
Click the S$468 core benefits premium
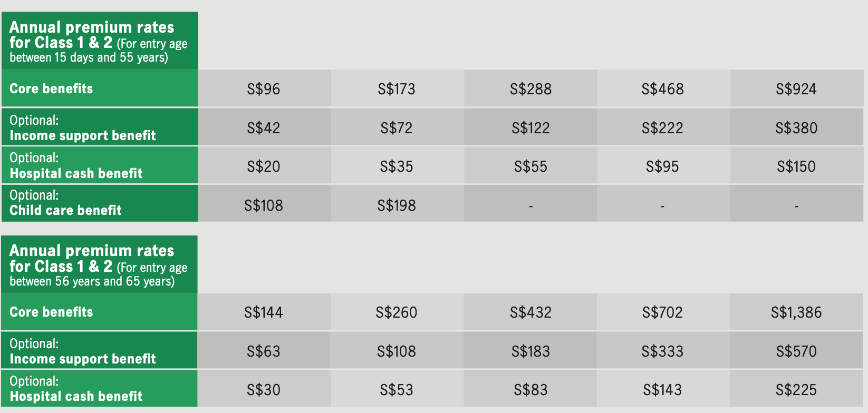point(662,89)
